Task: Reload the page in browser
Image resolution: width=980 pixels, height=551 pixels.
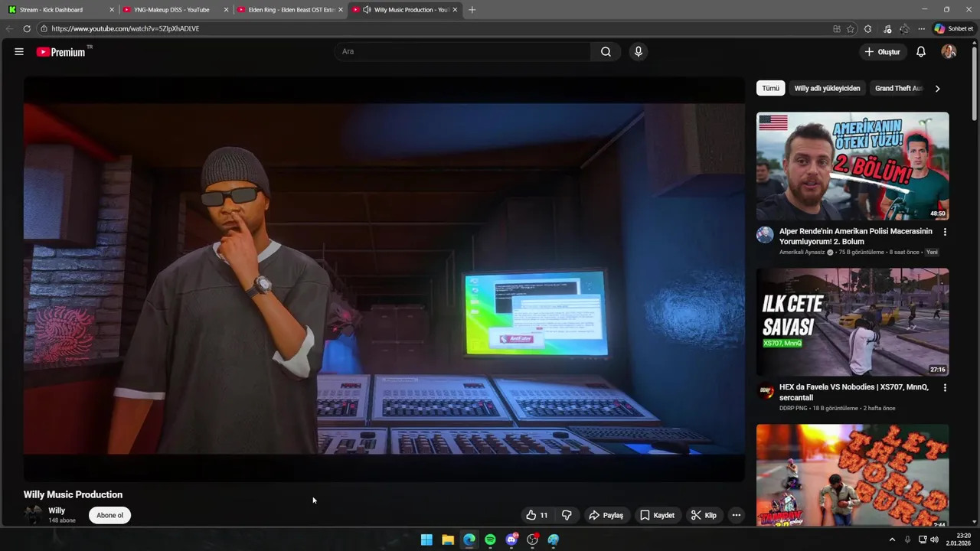Action: click(27, 29)
